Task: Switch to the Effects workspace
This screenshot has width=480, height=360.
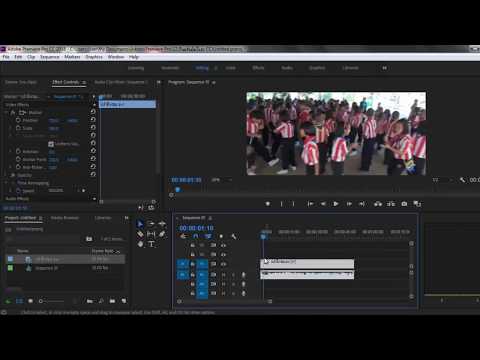Action: point(258,68)
